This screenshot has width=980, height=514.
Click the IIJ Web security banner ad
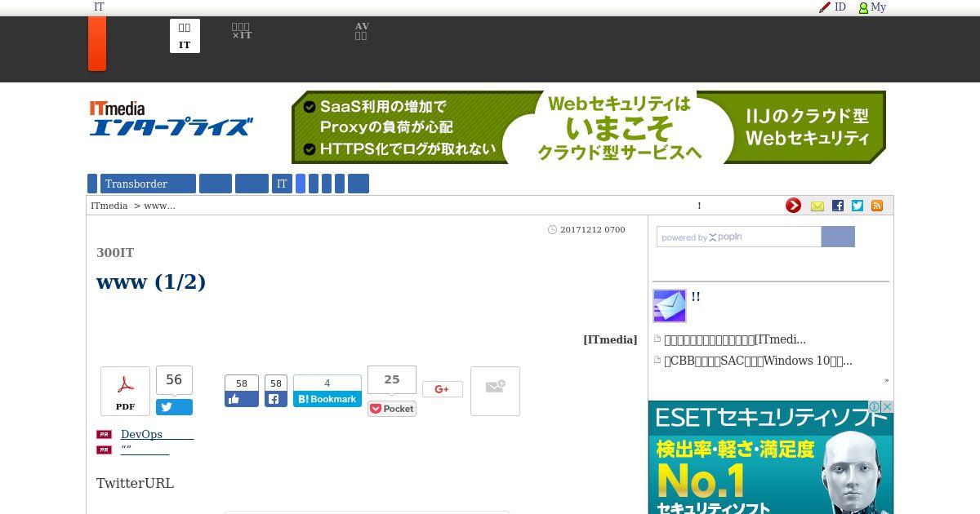point(589,127)
